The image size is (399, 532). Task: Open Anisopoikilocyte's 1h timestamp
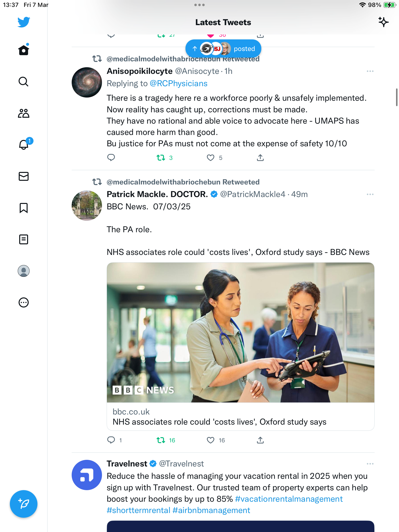[x=228, y=71]
